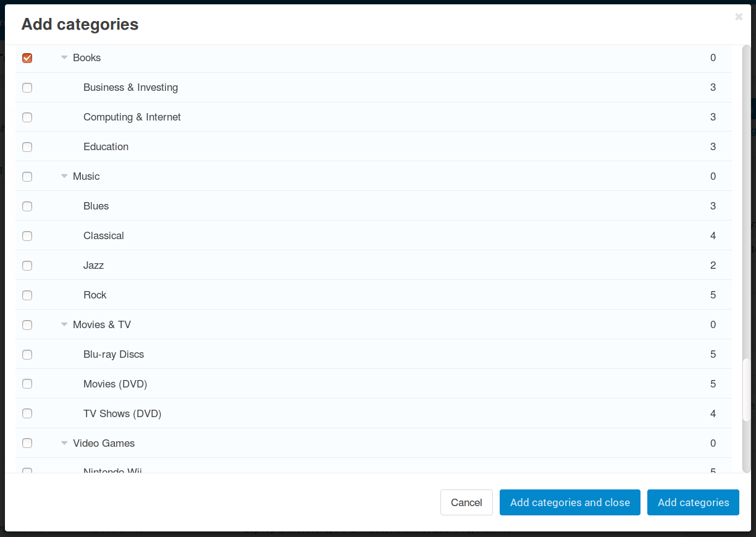The image size is (756, 537).
Task: Select the Computing & Internet checkbox
Action: [27, 117]
